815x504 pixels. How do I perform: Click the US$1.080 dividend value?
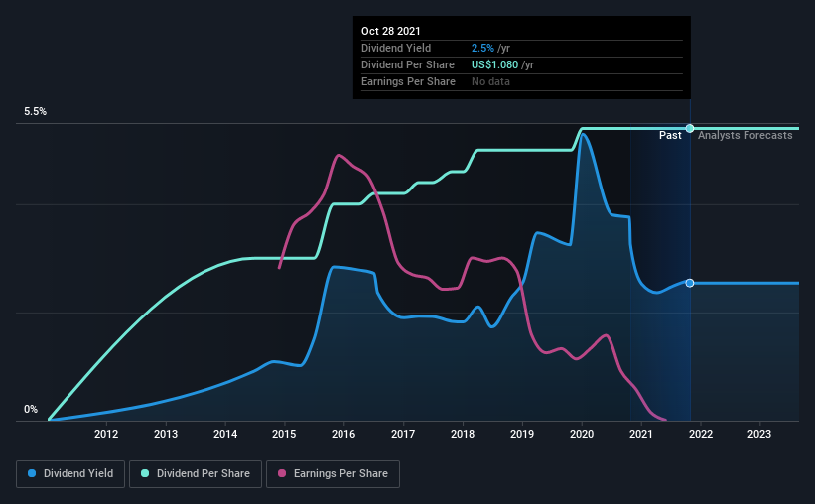click(494, 64)
